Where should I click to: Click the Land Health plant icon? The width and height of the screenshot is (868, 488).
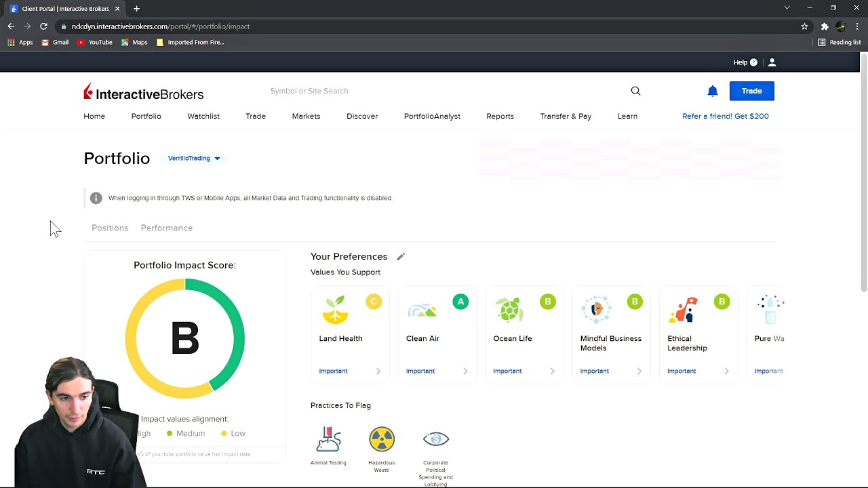point(335,309)
